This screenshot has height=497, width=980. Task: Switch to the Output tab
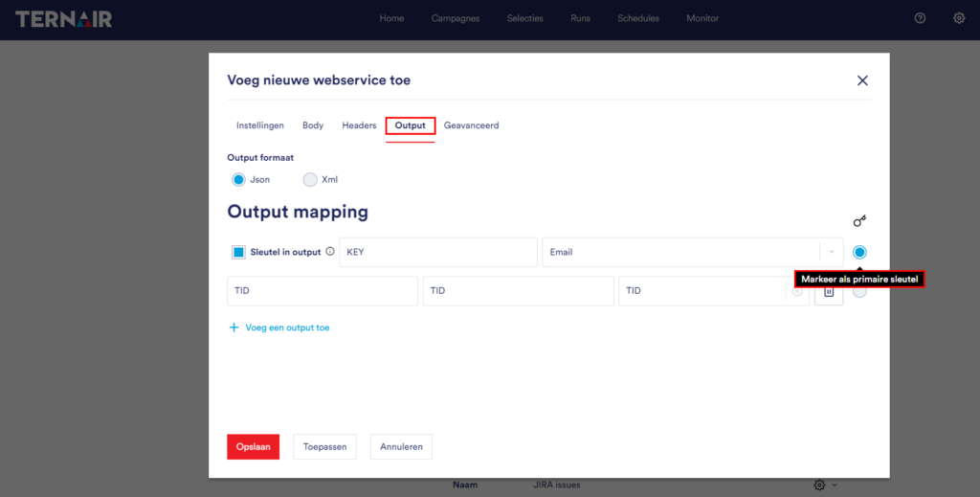coord(410,125)
